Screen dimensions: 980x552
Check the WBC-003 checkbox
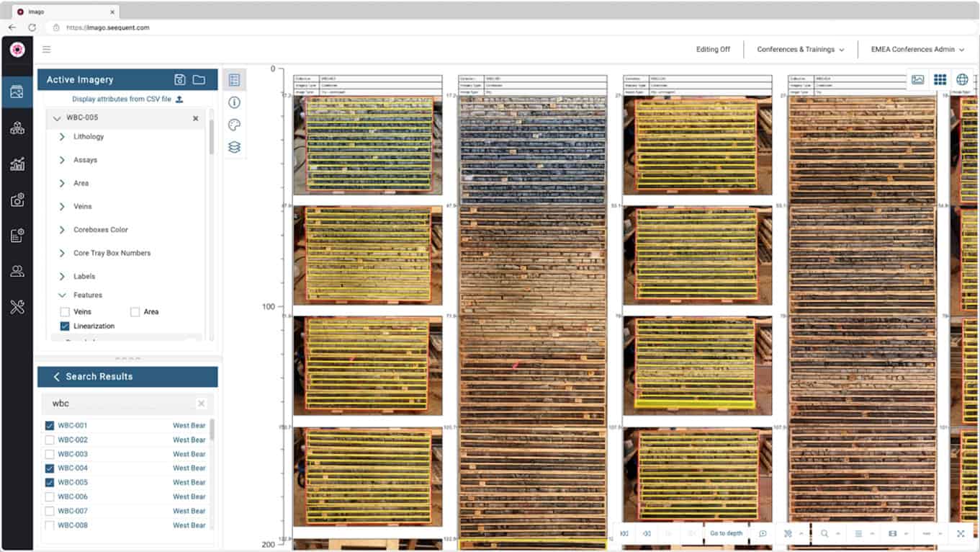click(50, 454)
